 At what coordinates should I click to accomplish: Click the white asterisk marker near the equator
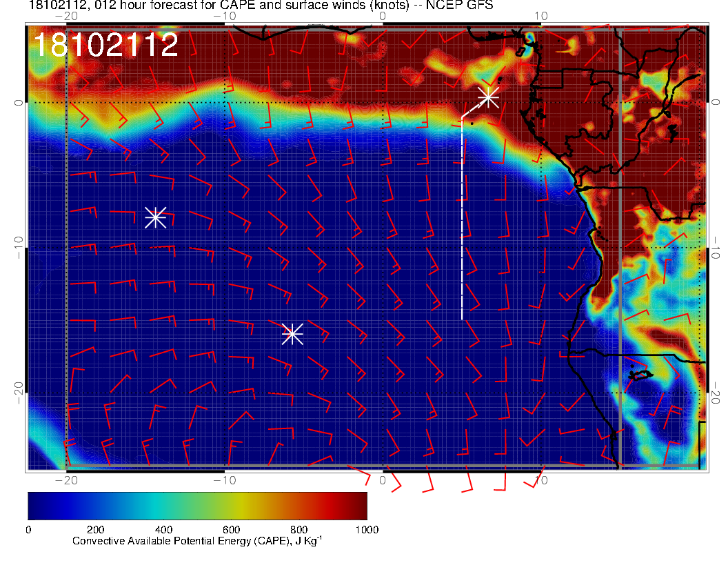(488, 97)
